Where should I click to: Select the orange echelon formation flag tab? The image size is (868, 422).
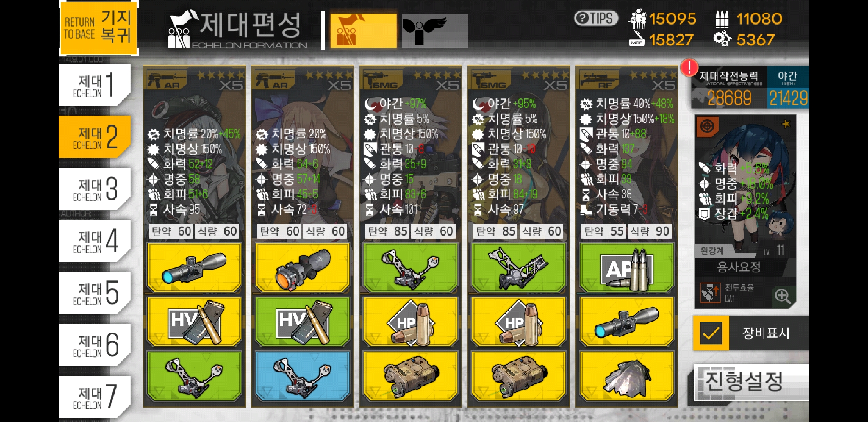click(363, 31)
